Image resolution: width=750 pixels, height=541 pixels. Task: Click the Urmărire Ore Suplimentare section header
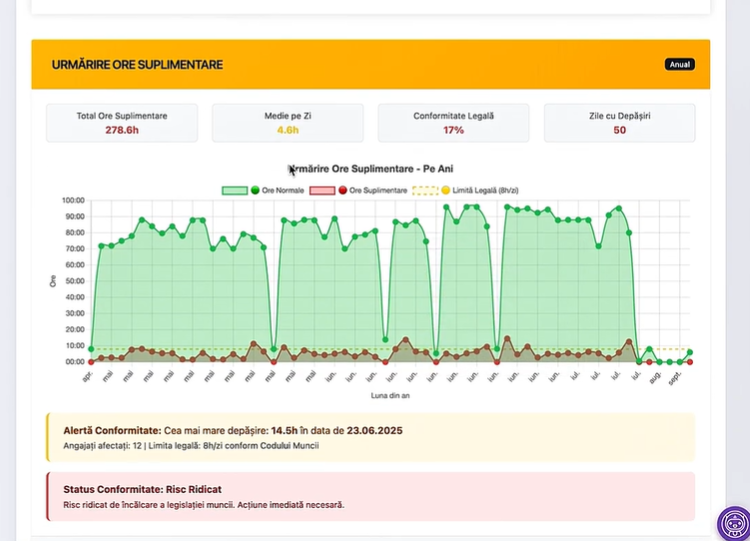click(137, 65)
